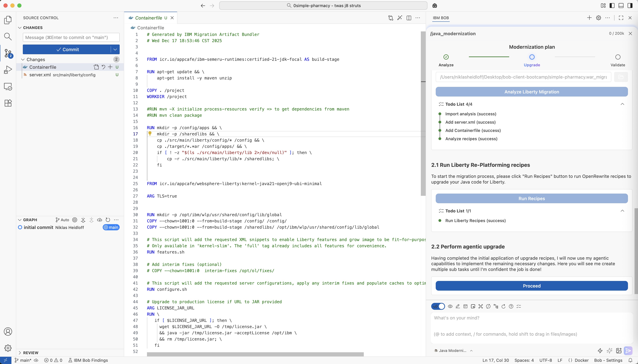Click the Proceed button
This screenshot has width=638, height=364.
531,286
